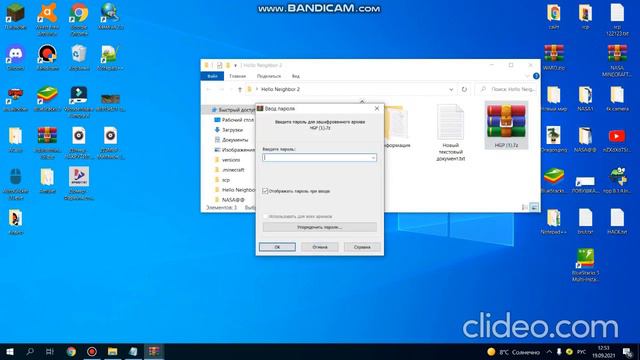
Task: Open the Brawl Stars desktop shortcut
Action: 16,99
